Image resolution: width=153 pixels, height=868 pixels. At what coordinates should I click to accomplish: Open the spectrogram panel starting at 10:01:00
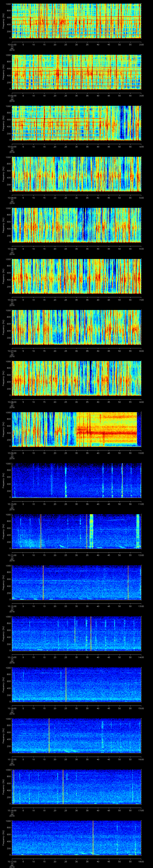click(x=77, y=21)
